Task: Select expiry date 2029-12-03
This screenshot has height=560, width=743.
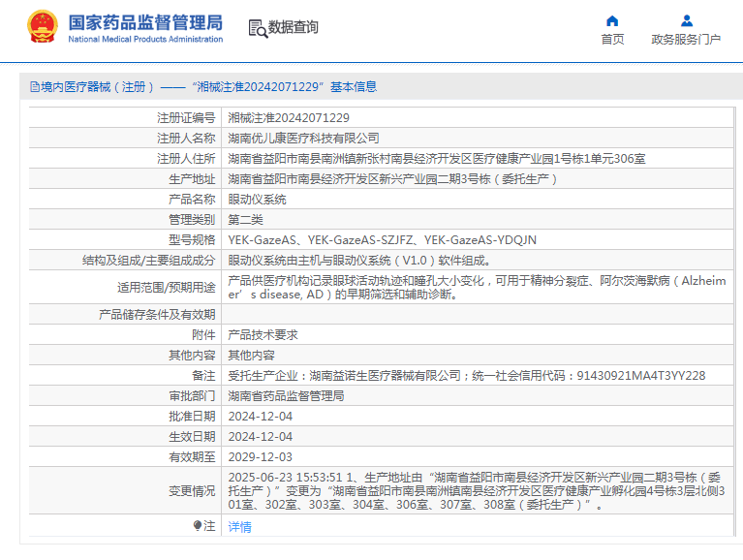Action: point(261,457)
